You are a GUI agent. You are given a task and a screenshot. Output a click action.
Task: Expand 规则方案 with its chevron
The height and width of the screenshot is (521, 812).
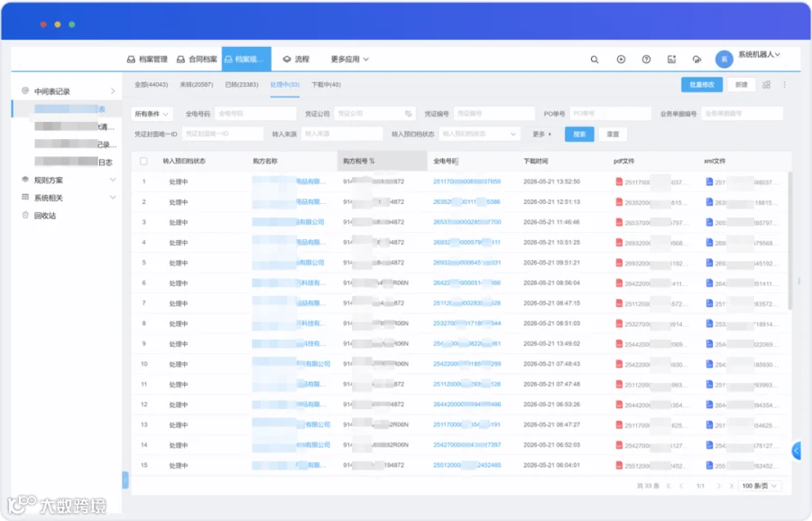113,180
